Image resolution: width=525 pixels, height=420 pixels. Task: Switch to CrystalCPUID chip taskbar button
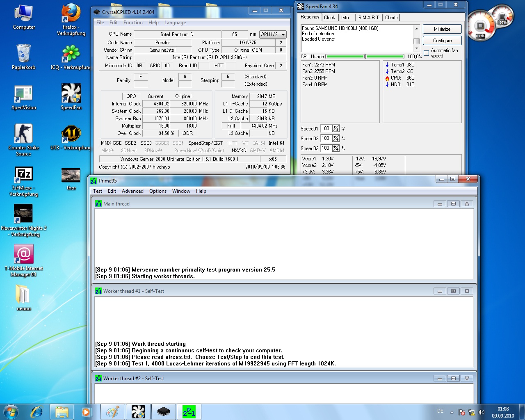(163, 412)
